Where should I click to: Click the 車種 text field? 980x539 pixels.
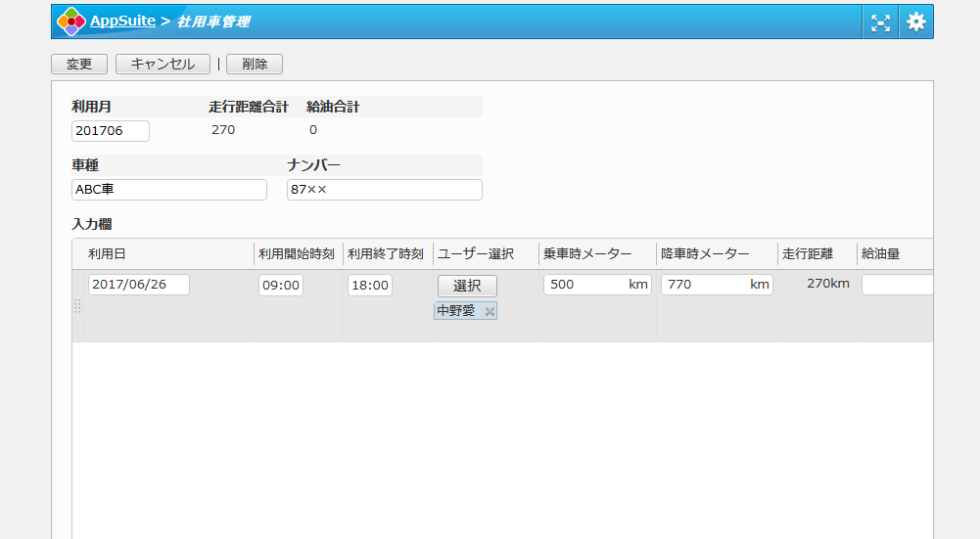[x=168, y=190]
